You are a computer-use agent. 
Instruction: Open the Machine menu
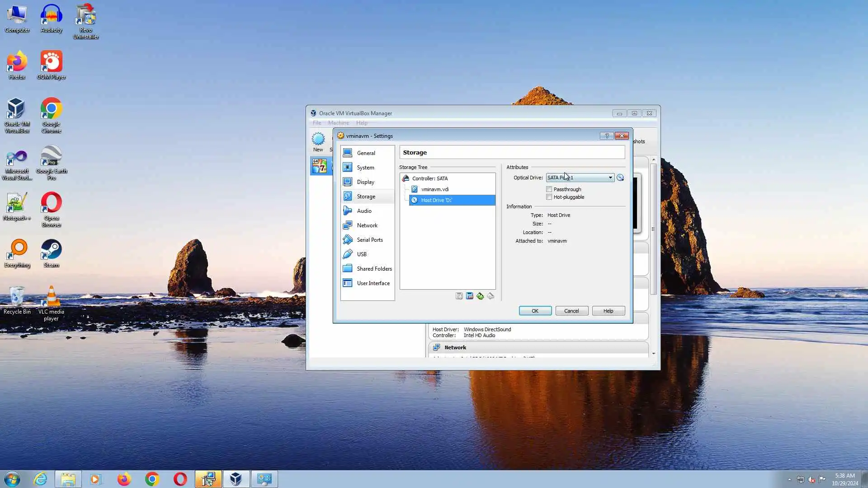click(x=338, y=123)
